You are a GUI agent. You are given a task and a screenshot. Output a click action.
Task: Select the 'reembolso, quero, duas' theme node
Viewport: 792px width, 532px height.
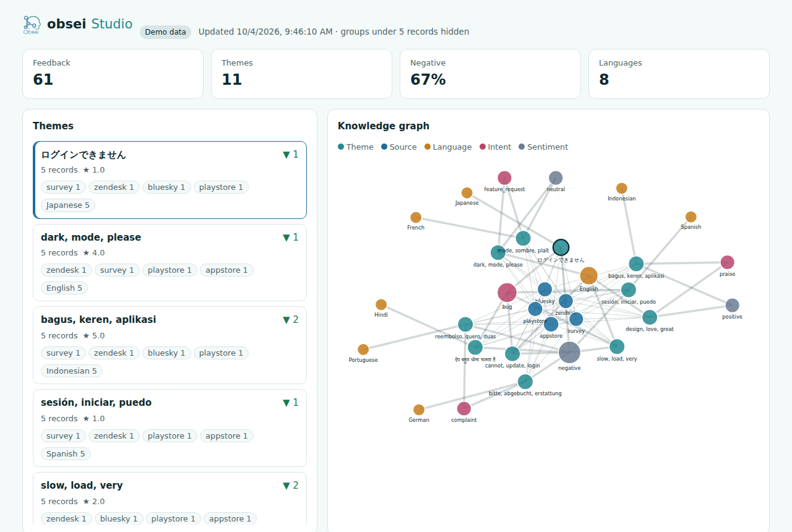[465, 325]
